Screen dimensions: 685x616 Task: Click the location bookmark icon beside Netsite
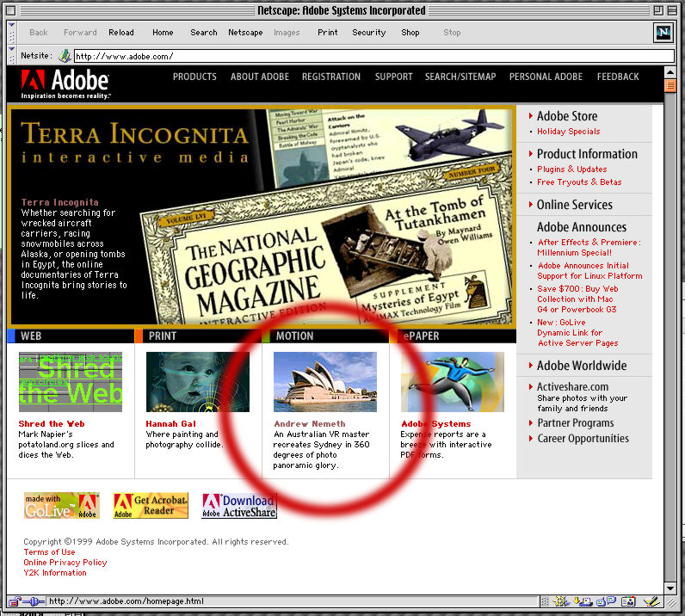click(65, 56)
